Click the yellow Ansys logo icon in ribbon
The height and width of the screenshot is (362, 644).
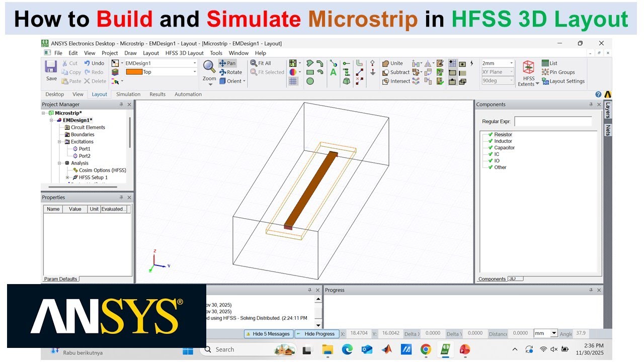(608, 94)
